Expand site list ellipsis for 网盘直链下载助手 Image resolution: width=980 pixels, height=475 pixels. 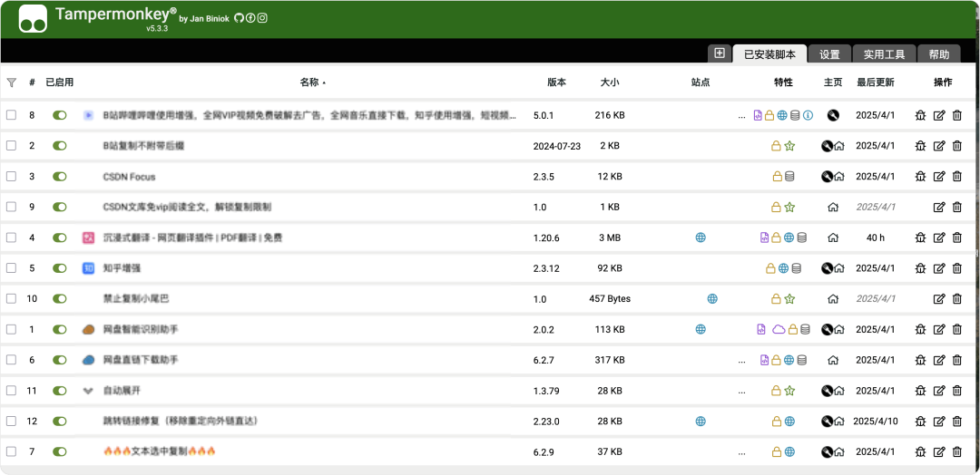tap(742, 360)
